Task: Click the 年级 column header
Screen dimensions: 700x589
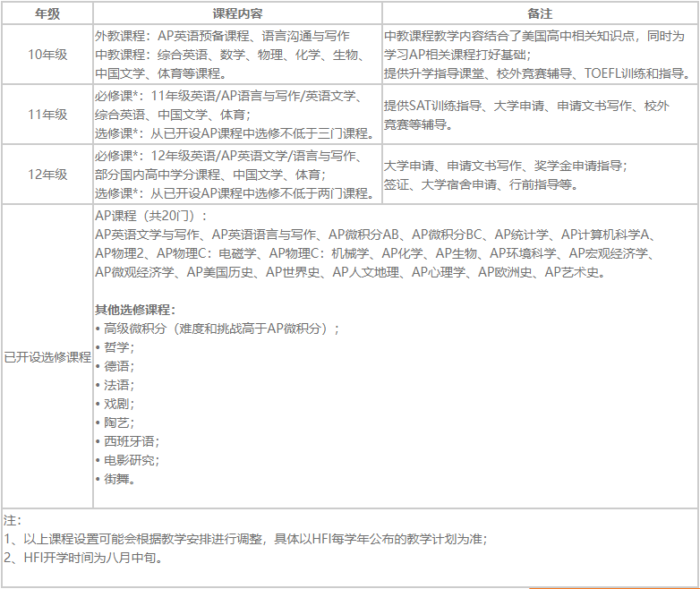Action: coord(47,13)
